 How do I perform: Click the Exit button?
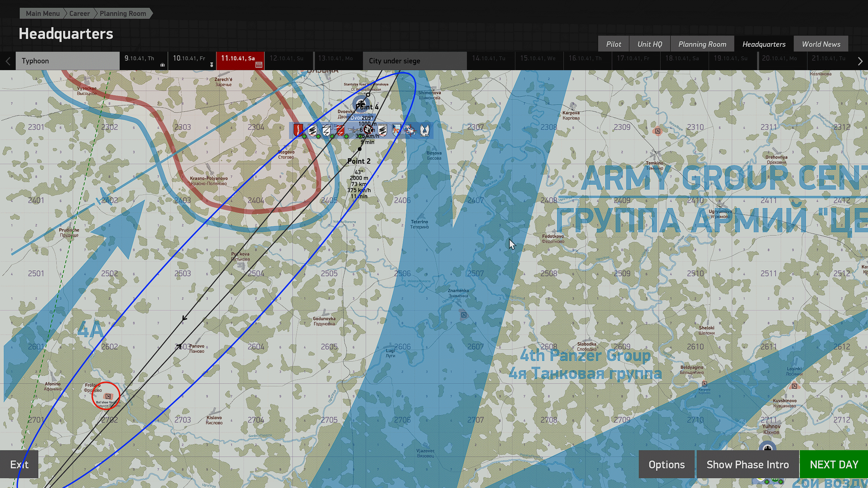point(19,464)
